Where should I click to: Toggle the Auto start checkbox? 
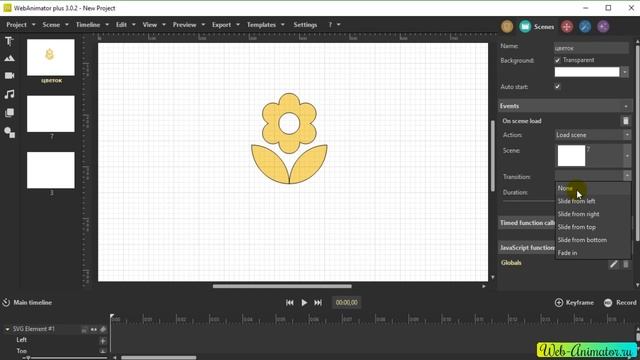(557, 87)
